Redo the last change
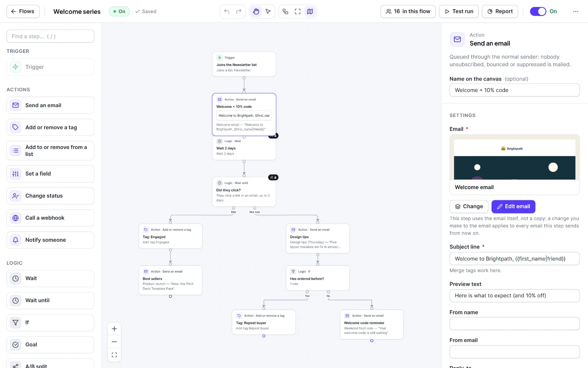 pyautogui.click(x=239, y=11)
